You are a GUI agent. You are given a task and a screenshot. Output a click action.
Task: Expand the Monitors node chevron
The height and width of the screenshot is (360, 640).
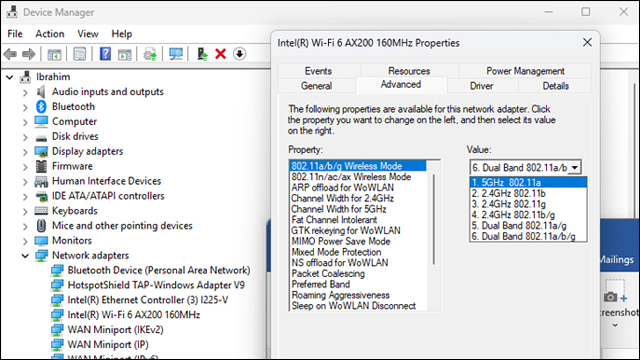click(25, 241)
